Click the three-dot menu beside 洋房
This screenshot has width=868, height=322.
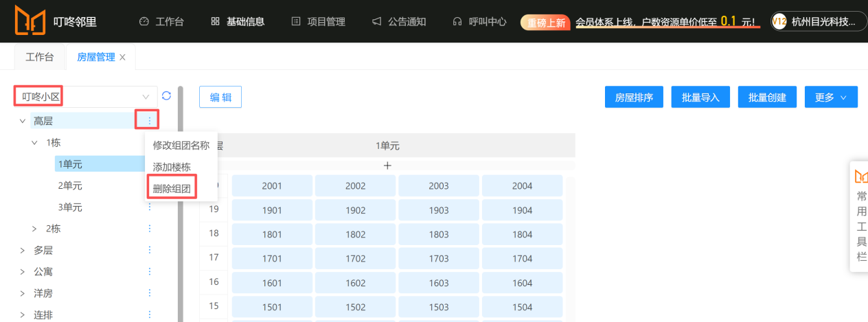pyautogui.click(x=149, y=293)
